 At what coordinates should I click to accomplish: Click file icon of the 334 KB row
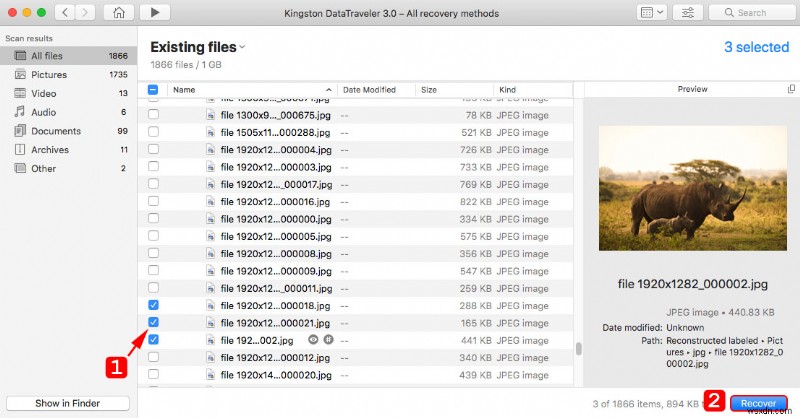(x=210, y=219)
